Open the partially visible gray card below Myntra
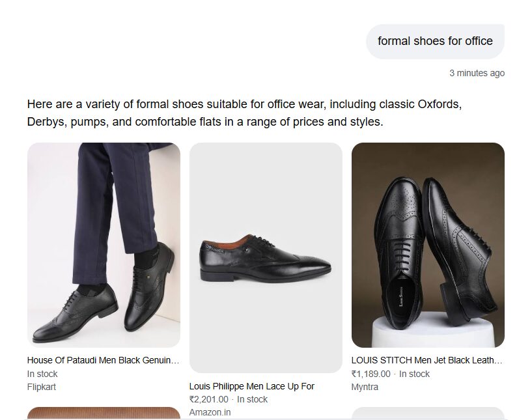 (x=428, y=413)
